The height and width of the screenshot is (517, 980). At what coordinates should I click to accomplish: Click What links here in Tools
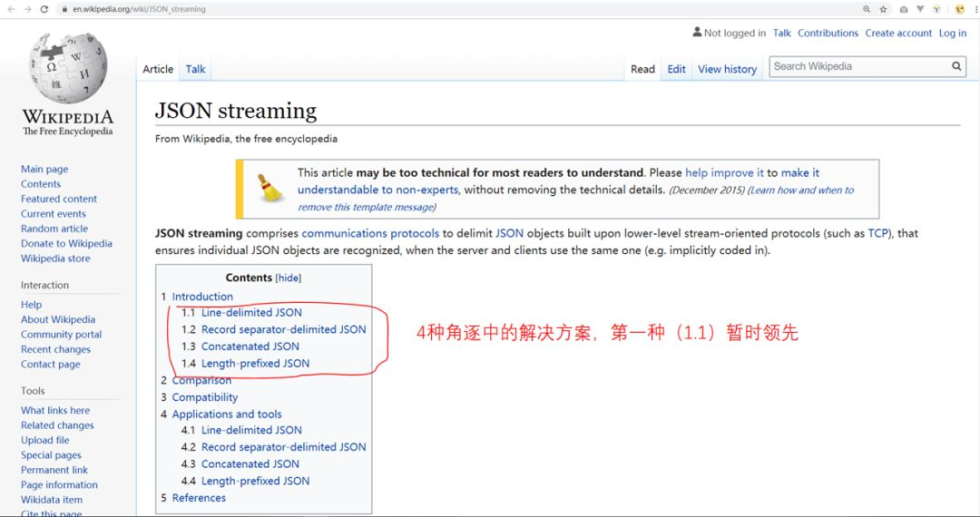pos(55,411)
